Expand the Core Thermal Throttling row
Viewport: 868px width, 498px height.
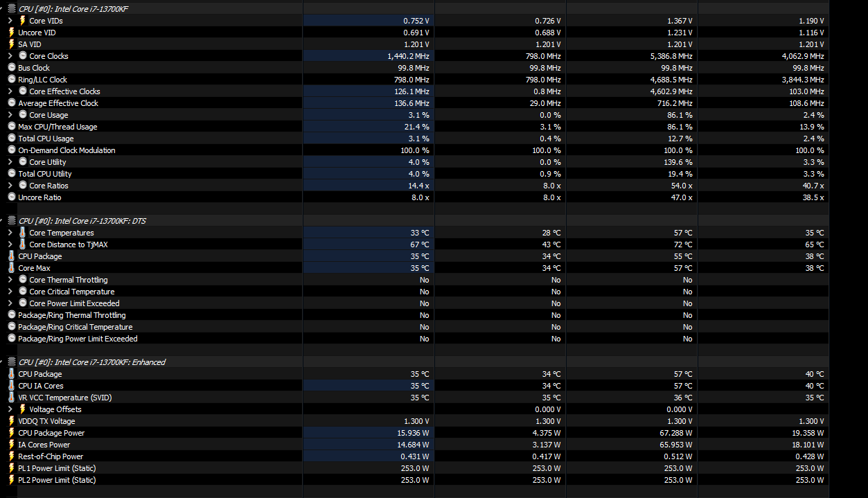(x=10, y=280)
